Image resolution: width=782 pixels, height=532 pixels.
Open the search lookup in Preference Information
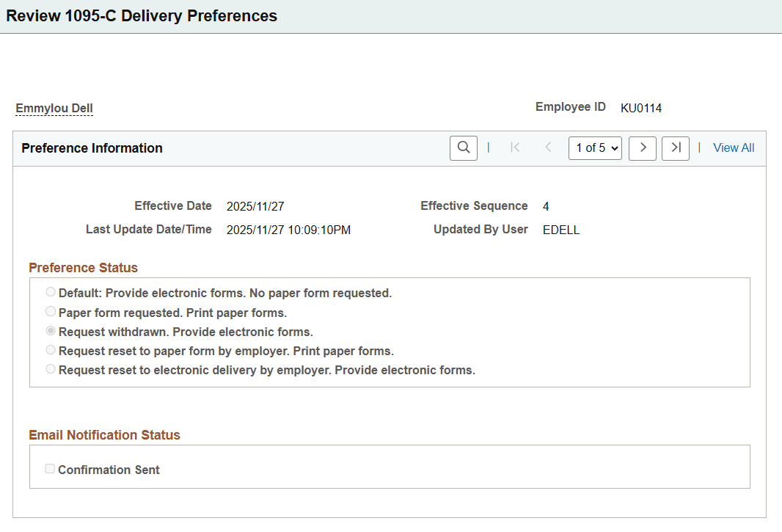click(462, 147)
